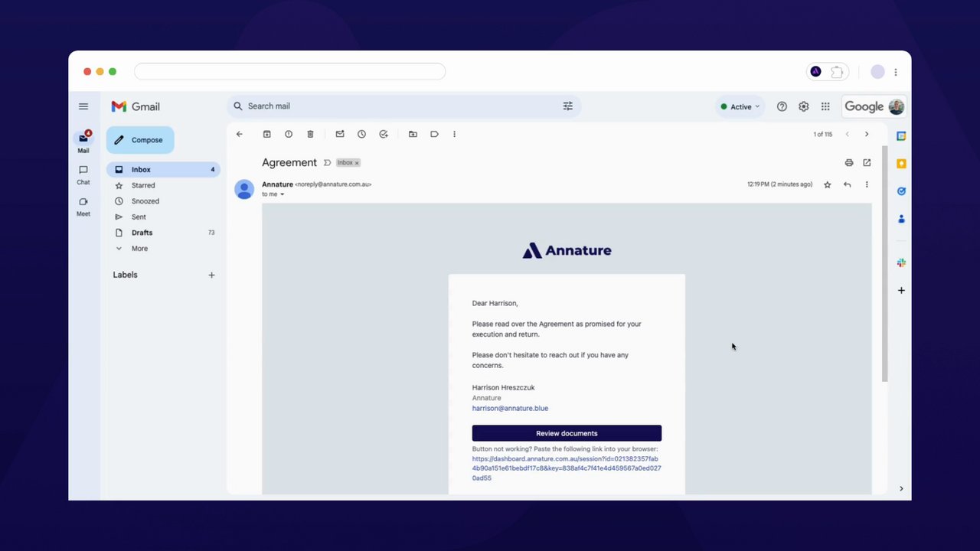This screenshot has height=551, width=980.
Task: Open email in a new window
Action: point(867,162)
